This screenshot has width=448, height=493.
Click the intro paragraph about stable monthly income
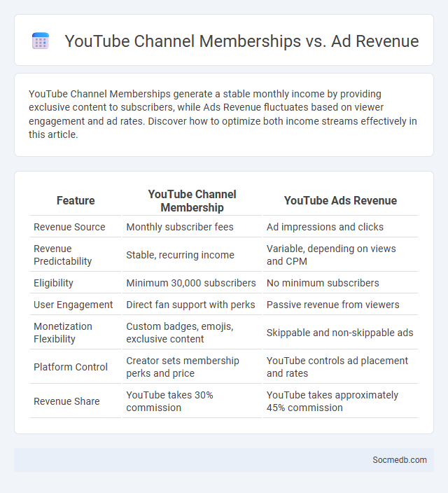(x=223, y=114)
